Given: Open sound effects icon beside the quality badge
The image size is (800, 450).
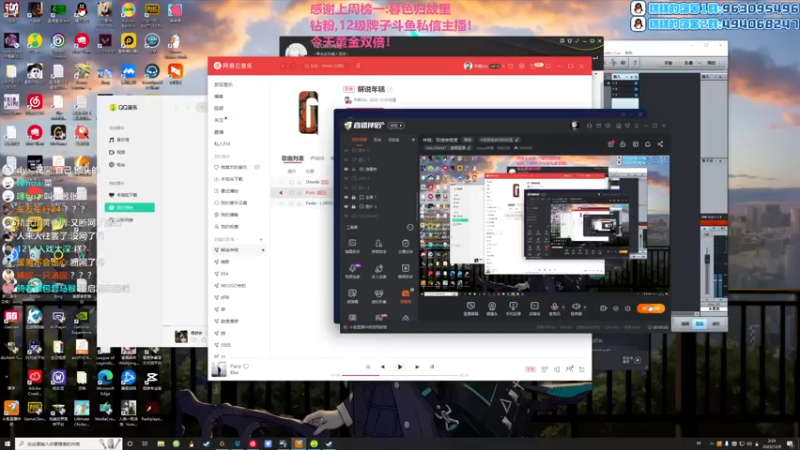Looking at the screenshot, I should (x=544, y=369).
